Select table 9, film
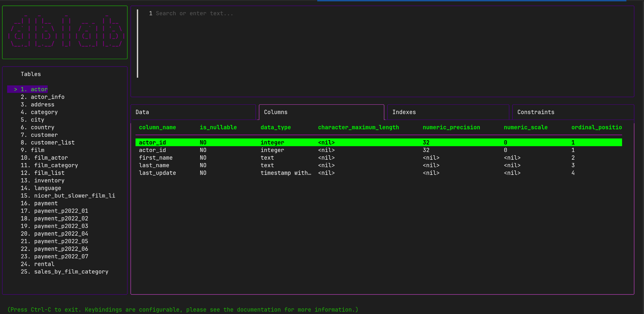Screen dimensions: 644x314 (x=32, y=150)
